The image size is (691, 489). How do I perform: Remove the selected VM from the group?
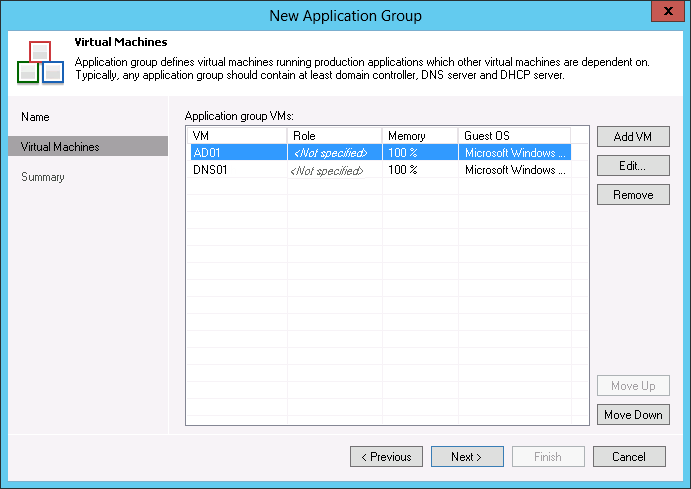pos(633,195)
